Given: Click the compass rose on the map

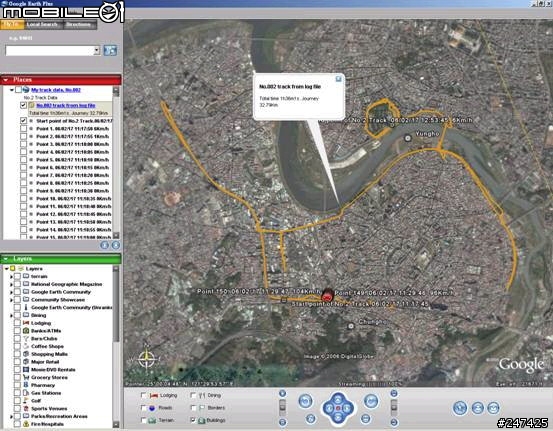Looking at the screenshot, I should (147, 359).
